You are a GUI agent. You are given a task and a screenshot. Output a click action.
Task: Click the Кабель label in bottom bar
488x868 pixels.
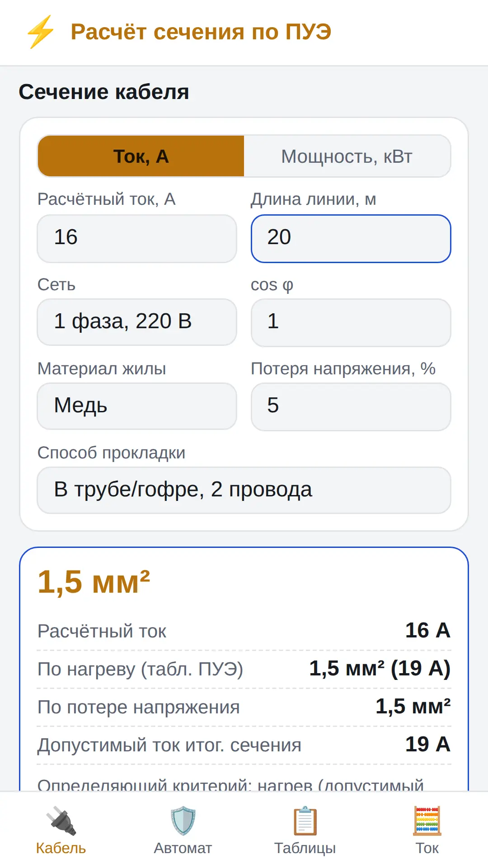[61, 848]
